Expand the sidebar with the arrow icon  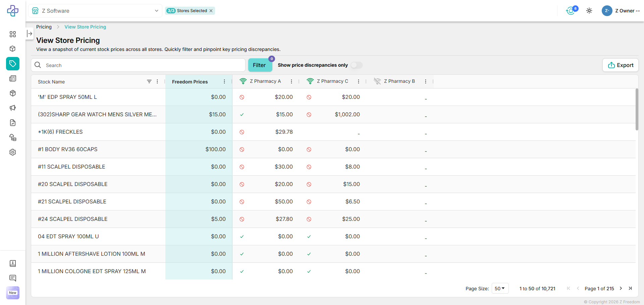click(30, 34)
